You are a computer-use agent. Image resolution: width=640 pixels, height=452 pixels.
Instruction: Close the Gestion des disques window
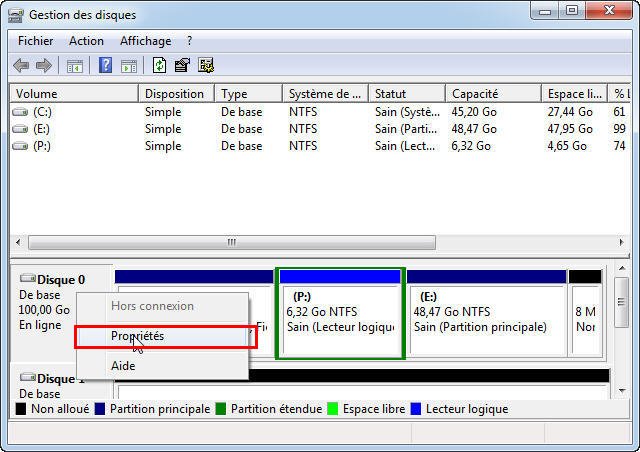pyautogui.click(x=609, y=11)
